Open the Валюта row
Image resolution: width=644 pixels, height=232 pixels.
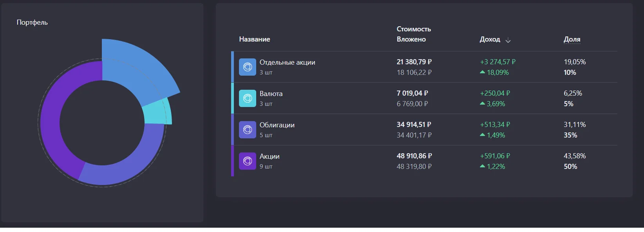click(425, 98)
